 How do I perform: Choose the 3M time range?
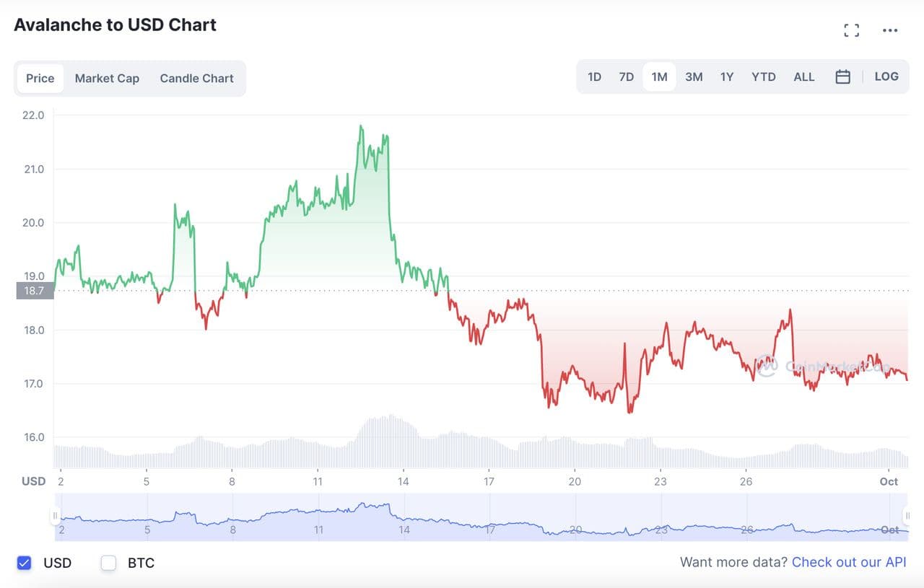[694, 77]
